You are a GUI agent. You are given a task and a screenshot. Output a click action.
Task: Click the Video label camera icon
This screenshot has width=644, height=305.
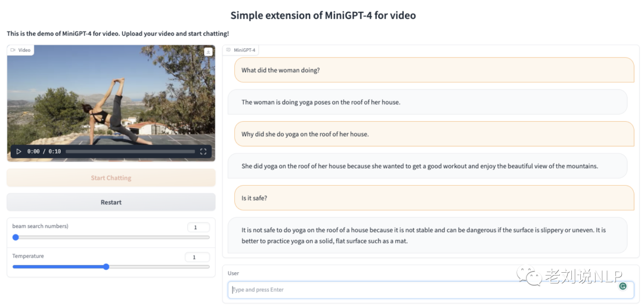click(x=13, y=50)
